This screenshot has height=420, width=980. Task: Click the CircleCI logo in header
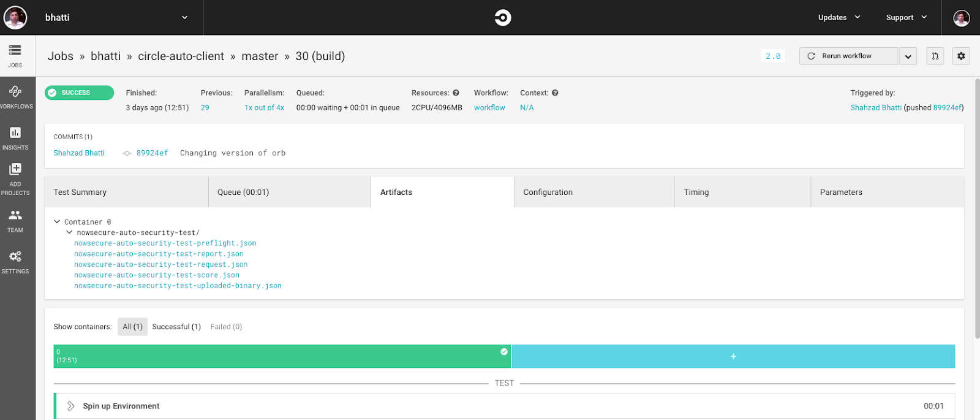(502, 18)
